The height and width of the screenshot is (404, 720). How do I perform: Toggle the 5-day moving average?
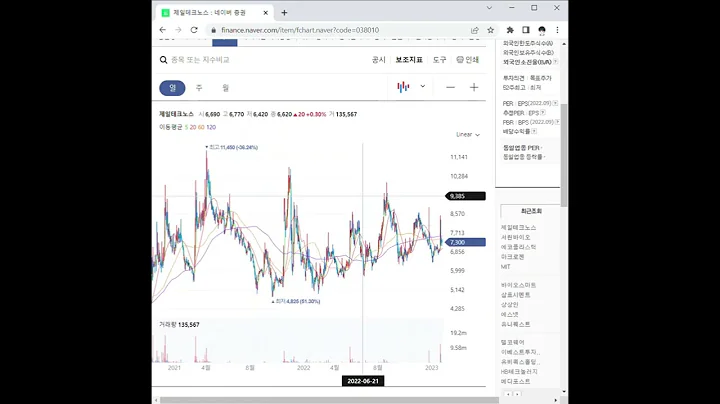[x=186, y=127]
